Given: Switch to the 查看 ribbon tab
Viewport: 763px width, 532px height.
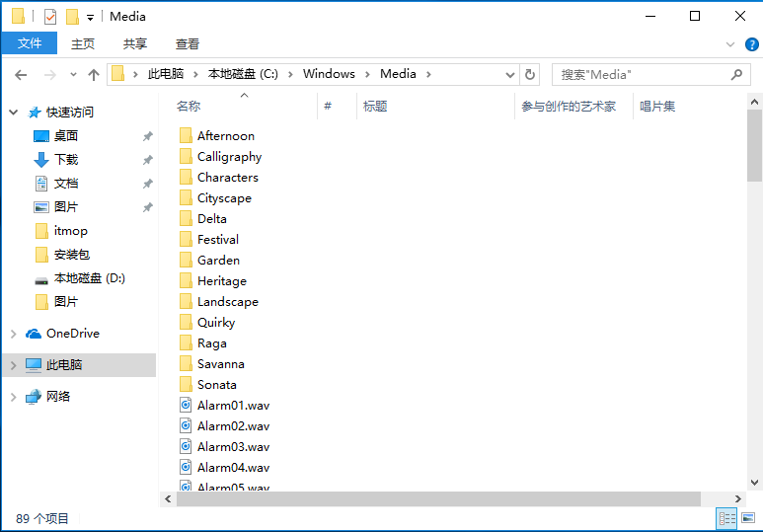Looking at the screenshot, I should (x=188, y=43).
